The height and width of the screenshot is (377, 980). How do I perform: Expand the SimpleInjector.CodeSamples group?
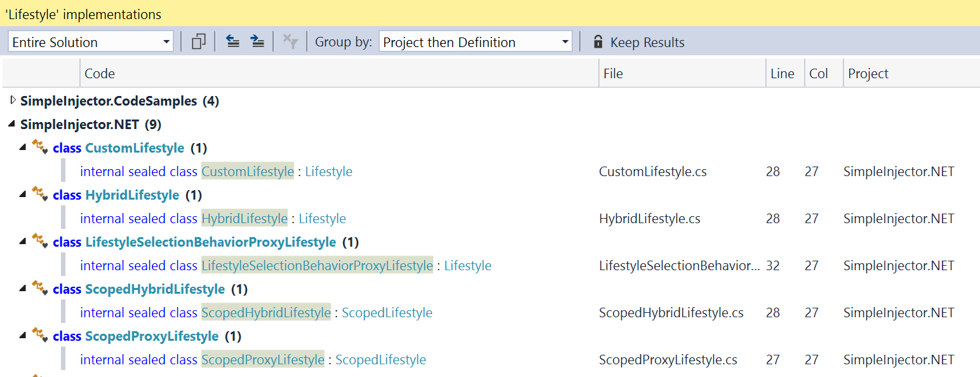13,100
